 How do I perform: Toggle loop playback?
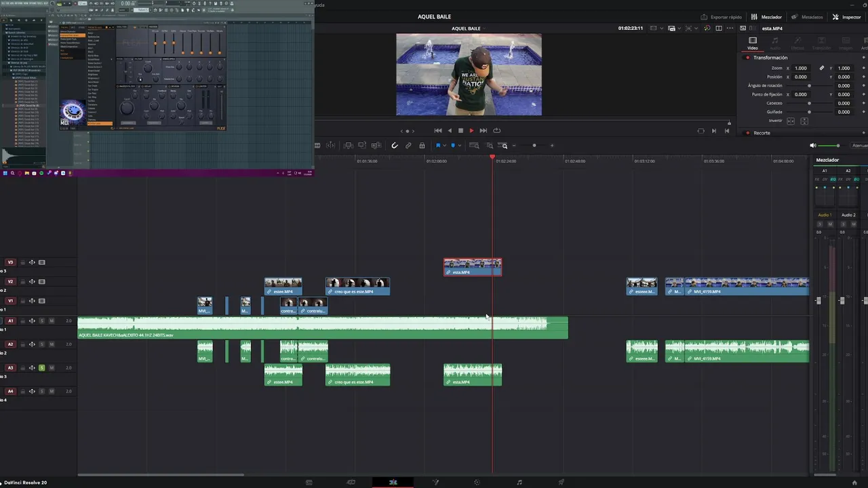pyautogui.click(x=496, y=131)
